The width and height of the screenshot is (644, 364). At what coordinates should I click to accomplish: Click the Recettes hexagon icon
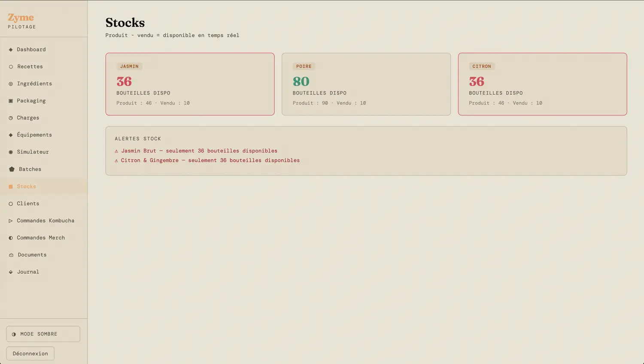tap(11, 67)
